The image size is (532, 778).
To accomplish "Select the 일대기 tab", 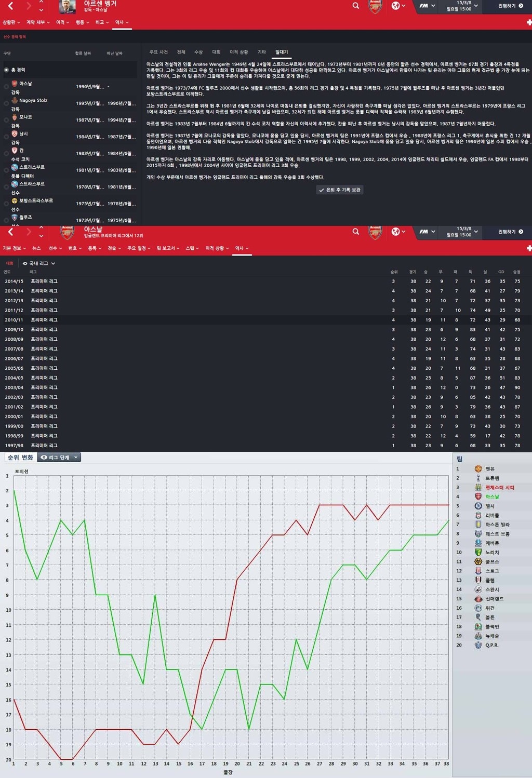I will point(282,52).
